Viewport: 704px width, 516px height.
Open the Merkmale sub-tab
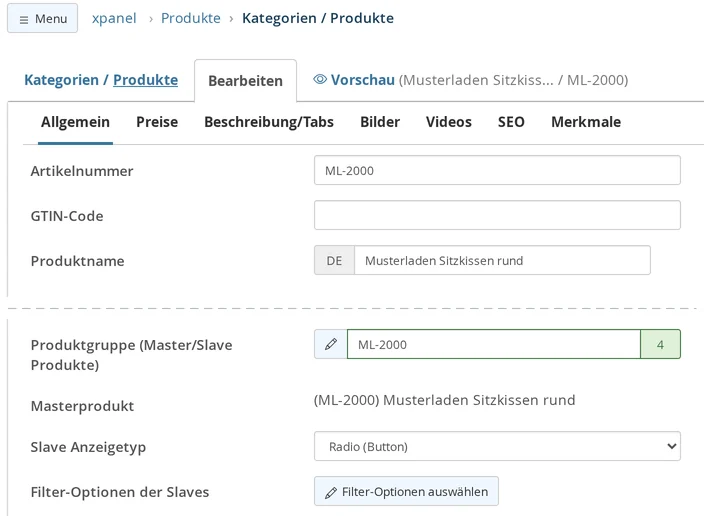586,122
